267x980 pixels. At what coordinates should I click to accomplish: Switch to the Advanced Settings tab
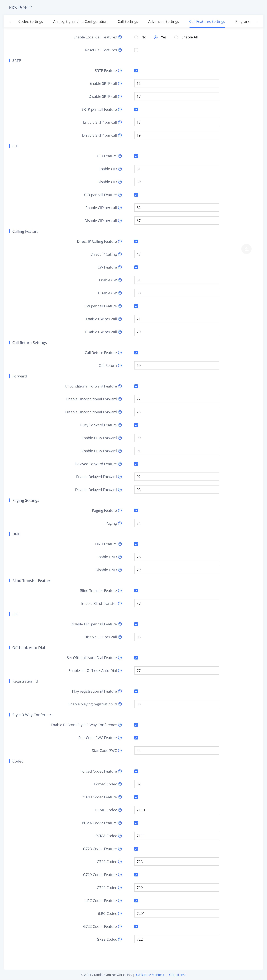click(x=163, y=22)
